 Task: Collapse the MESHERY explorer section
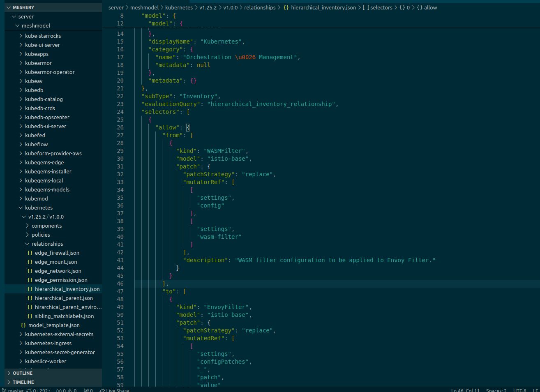(9, 7)
